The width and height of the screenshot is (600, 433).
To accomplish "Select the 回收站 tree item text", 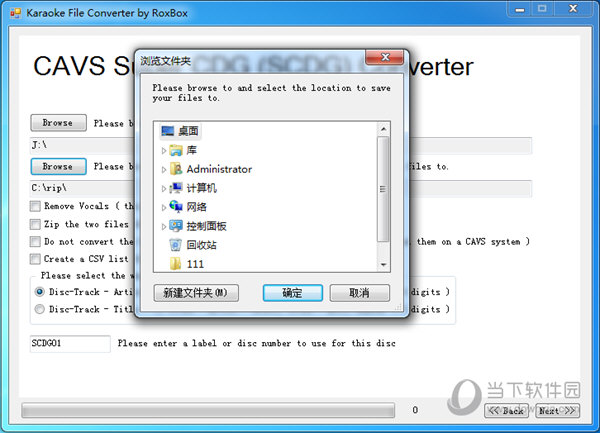I will [201, 245].
